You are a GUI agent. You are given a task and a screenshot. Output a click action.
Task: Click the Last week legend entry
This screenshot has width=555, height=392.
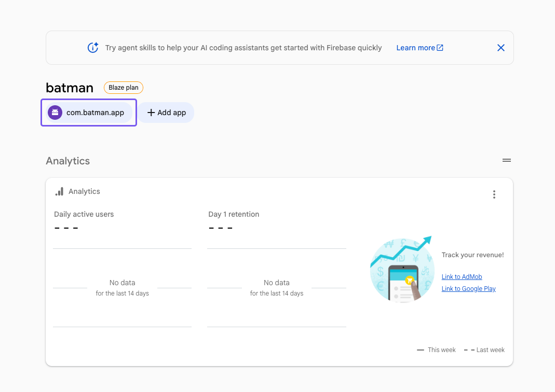pos(484,350)
